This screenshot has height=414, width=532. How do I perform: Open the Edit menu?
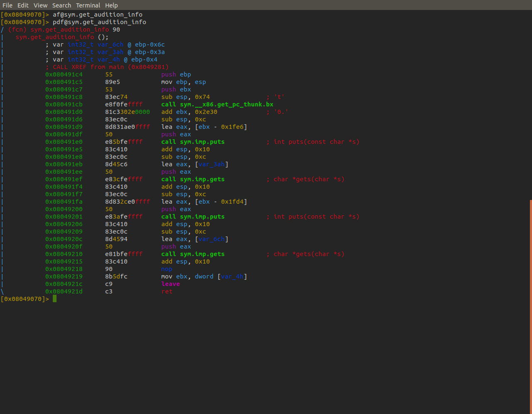click(x=23, y=5)
